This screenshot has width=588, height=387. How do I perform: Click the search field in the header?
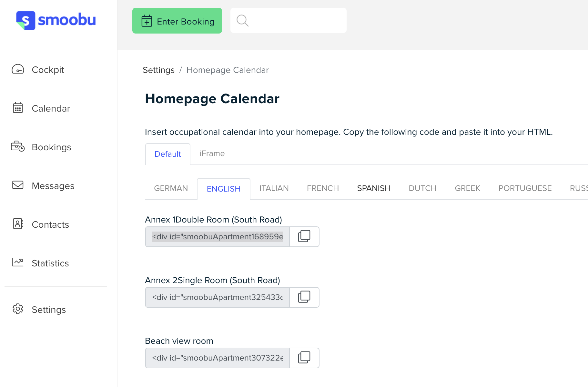[289, 20]
